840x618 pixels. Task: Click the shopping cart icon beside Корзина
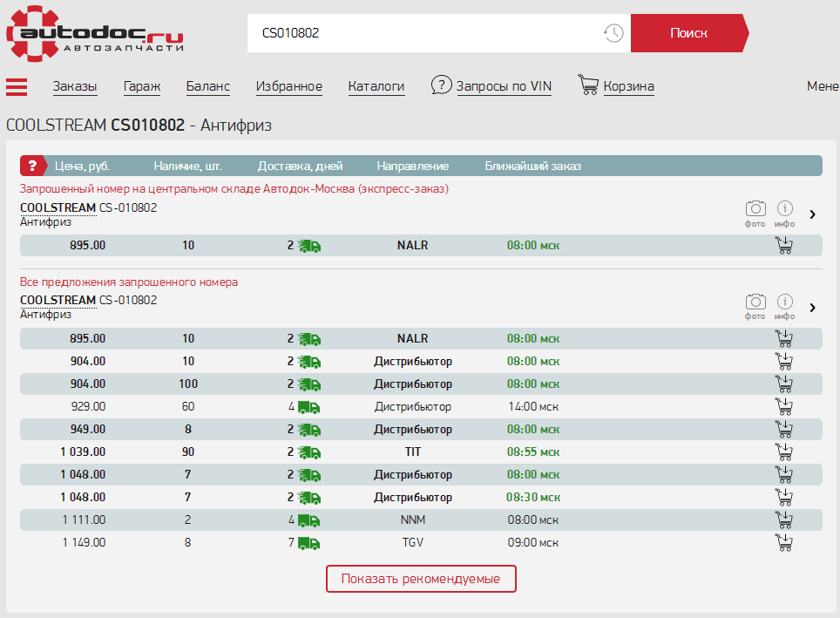point(587,85)
